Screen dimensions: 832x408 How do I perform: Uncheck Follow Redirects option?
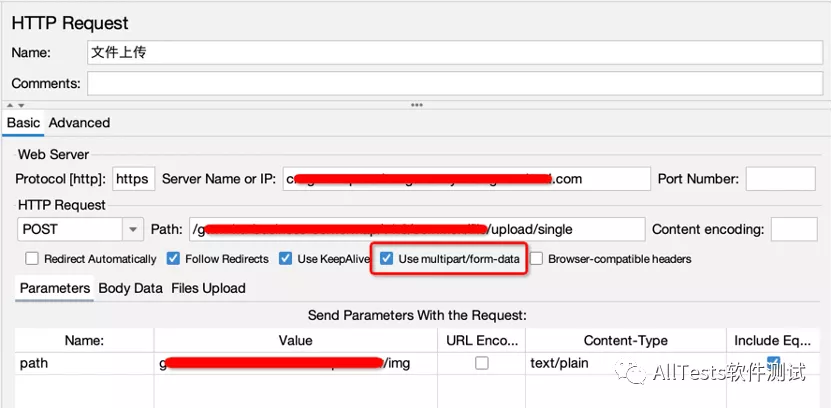173,259
